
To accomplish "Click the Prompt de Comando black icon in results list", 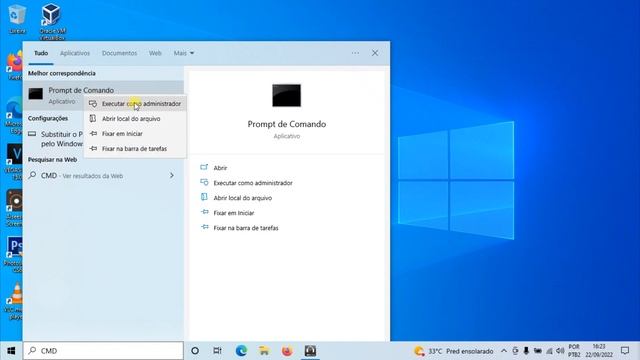I will (36, 94).
